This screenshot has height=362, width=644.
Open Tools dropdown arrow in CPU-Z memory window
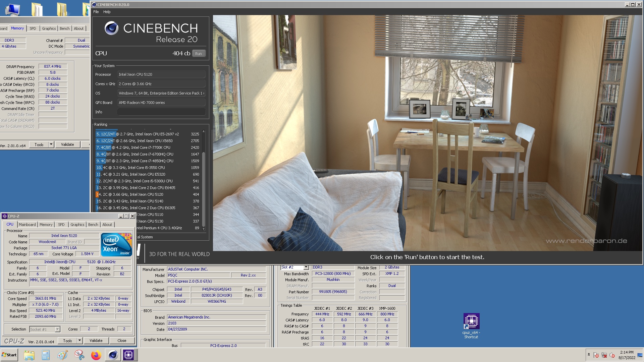coord(51,144)
